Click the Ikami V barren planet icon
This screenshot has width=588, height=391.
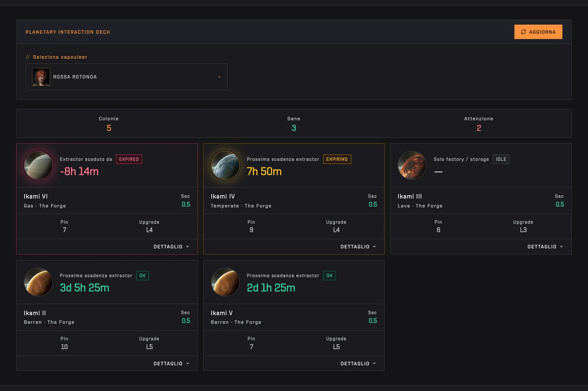(225, 282)
